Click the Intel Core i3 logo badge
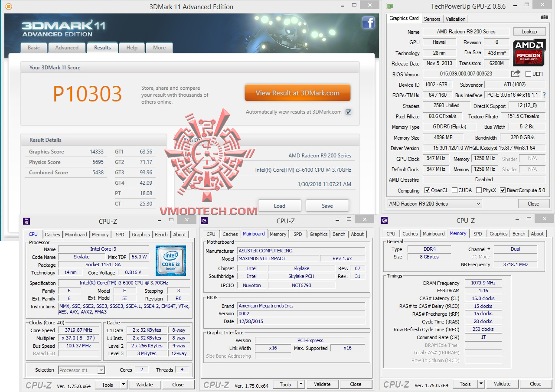This screenshot has width=555, height=392. tap(171, 261)
